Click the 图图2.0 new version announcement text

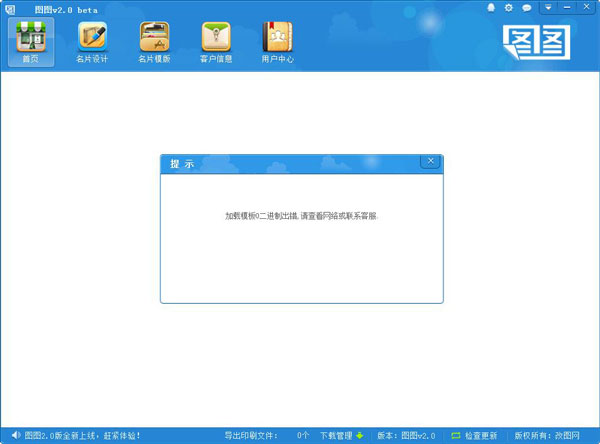coord(82,435)
